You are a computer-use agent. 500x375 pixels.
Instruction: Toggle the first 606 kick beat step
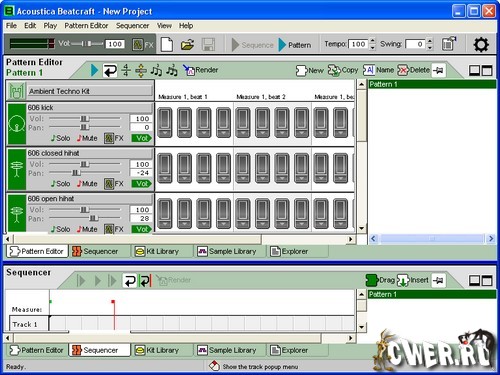(x=165, y=123)
